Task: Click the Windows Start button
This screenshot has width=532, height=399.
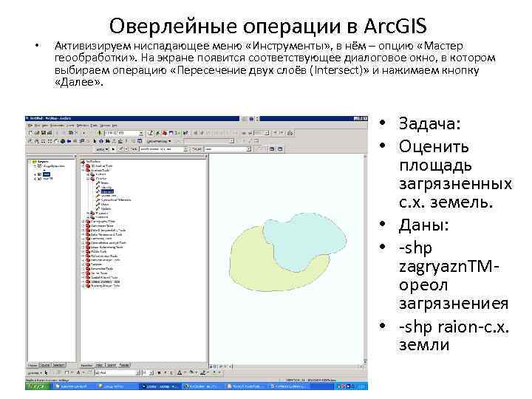Action: 38,386
